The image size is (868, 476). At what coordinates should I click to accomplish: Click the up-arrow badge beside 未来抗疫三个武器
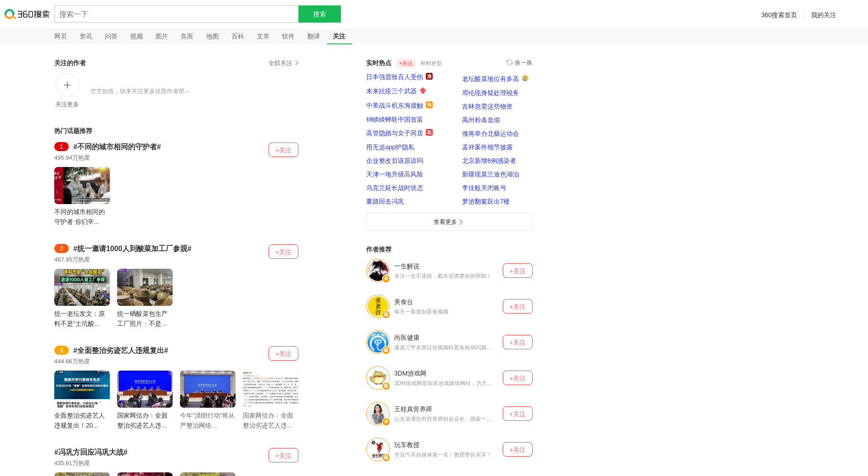[423, 90]
